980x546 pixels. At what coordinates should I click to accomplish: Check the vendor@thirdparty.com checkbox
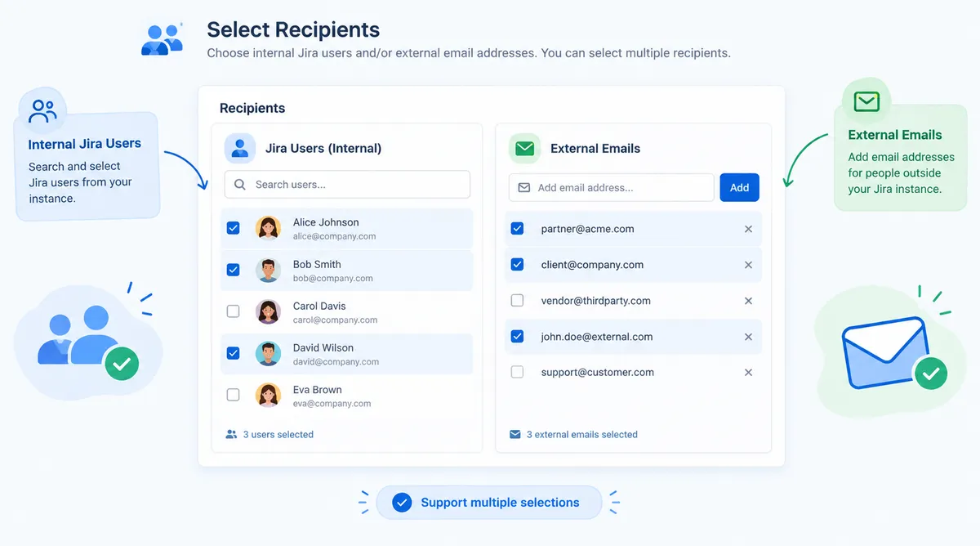tap(517, 301)
